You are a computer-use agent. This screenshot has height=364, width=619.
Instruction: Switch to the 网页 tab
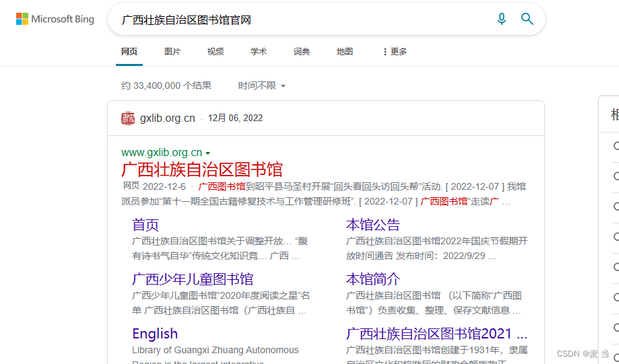[x=129, y=52]
